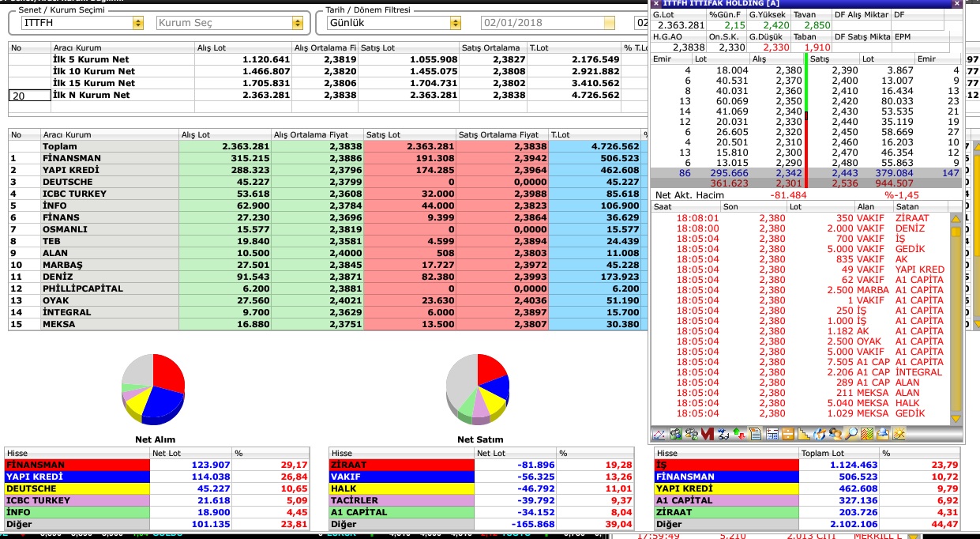Click the Diğer row with 2.102.106 total
The image size is (980, 539).
click(805, 524)
